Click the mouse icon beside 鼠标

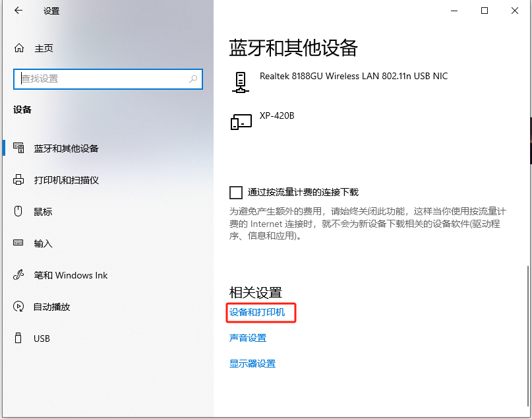pos(18,211)
